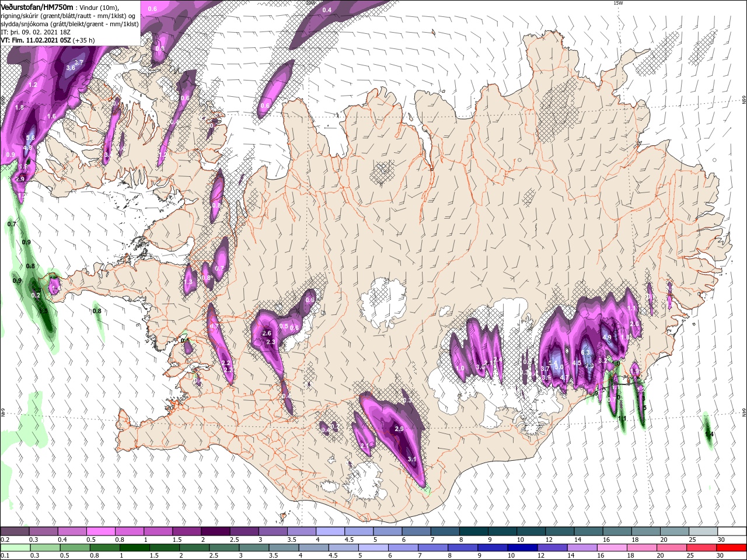Click the precipitation value 1.0
This screenshot has height=560, width=747.
(460, 369)
